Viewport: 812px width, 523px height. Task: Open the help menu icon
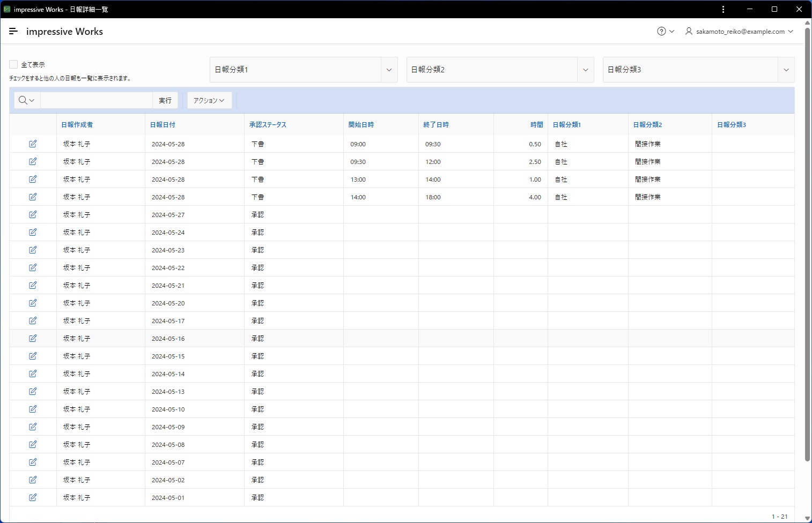[x=666, y=32]
